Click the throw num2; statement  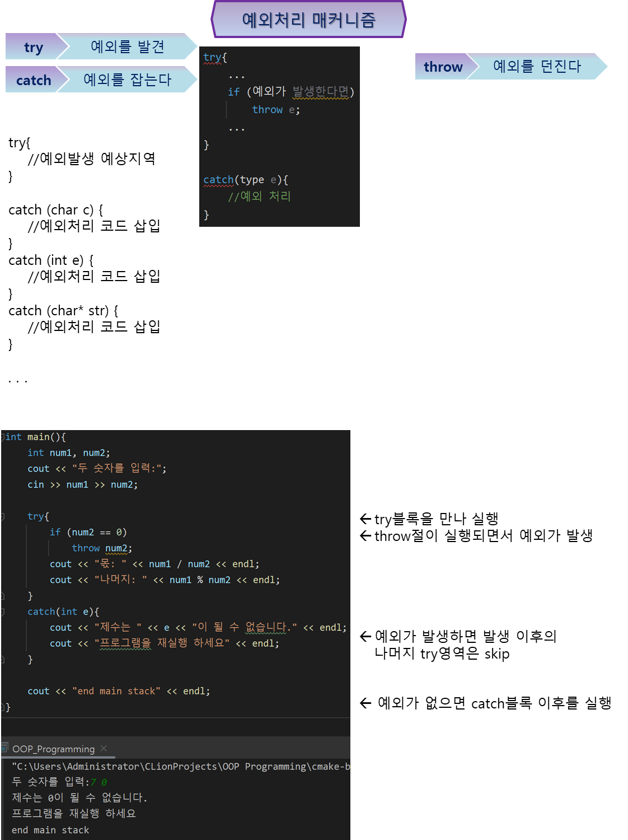[x=102, y=548]
